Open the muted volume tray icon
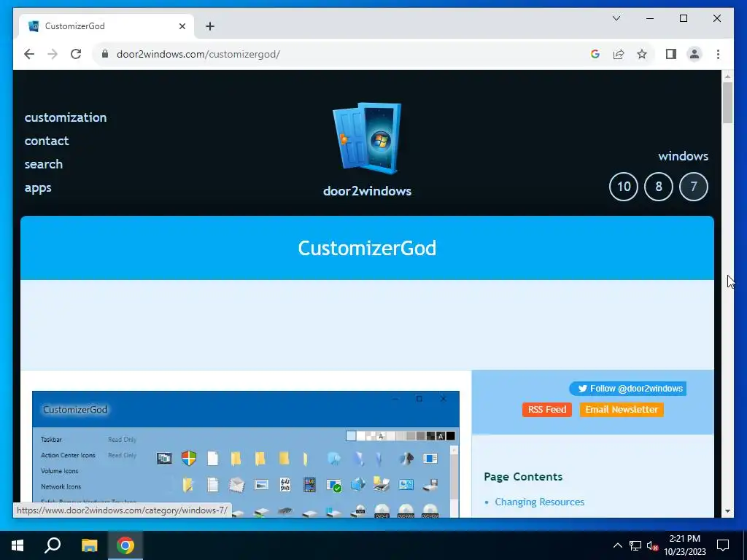747x560 pixels. click(653, 545)
